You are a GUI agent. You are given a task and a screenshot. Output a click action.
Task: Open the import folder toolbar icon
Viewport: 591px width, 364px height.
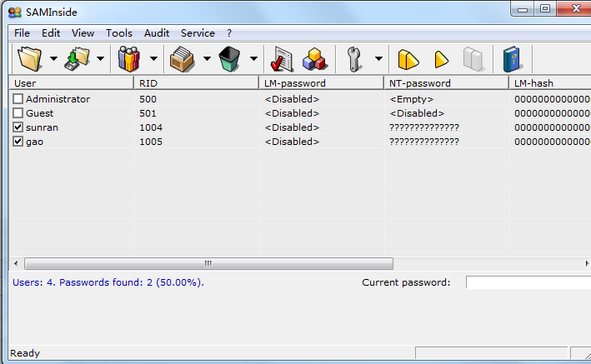tap(30, 59)
